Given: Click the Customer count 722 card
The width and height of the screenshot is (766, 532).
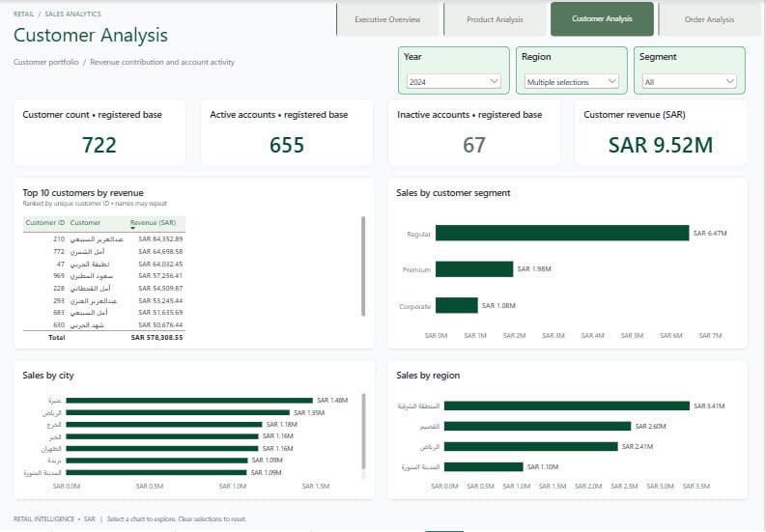Looking at the screenshot, I should click(x=99, y=133).
